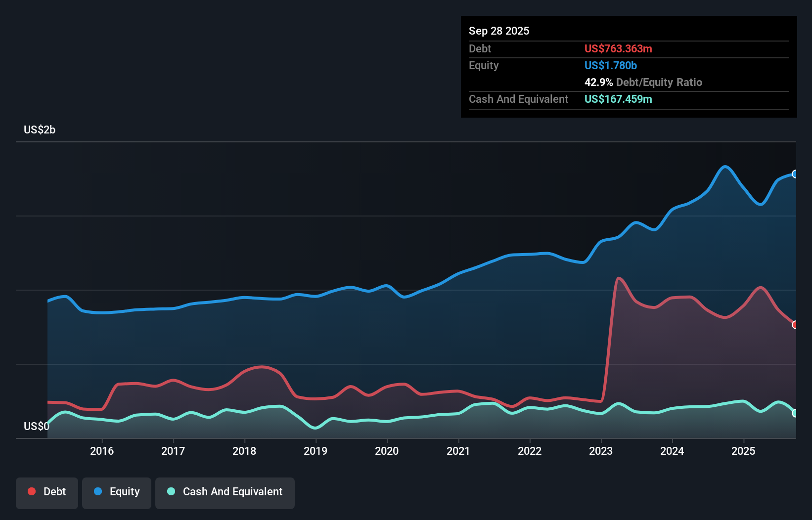This screenshot has width=812, height=520.
Task: Click the US$0 y-axis label
Action: pos(37,426)
